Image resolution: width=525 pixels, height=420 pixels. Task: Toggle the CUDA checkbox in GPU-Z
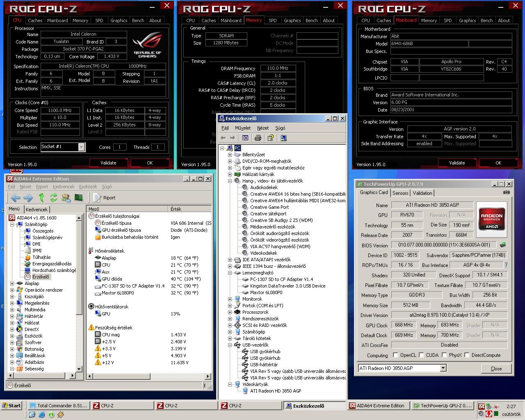421,355
